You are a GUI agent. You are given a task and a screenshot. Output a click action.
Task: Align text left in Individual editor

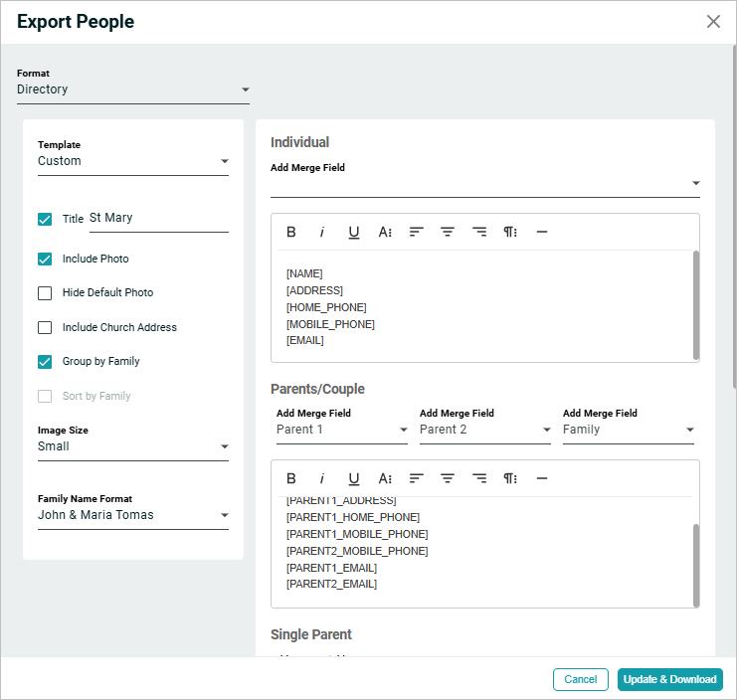pyautogui.click(x=416, y=232)
